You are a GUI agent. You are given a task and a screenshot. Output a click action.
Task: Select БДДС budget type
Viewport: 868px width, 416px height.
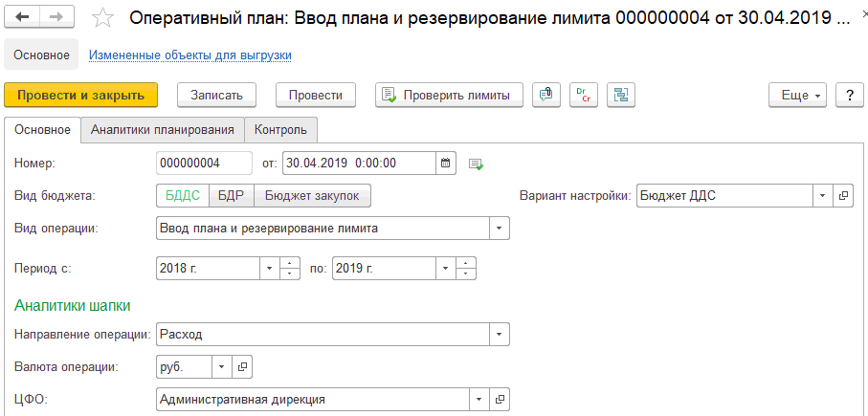tap(183, 195)
